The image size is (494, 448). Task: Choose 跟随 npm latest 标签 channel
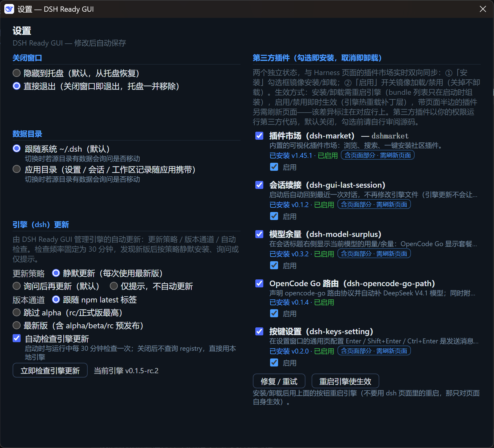(x=56, y=299)
